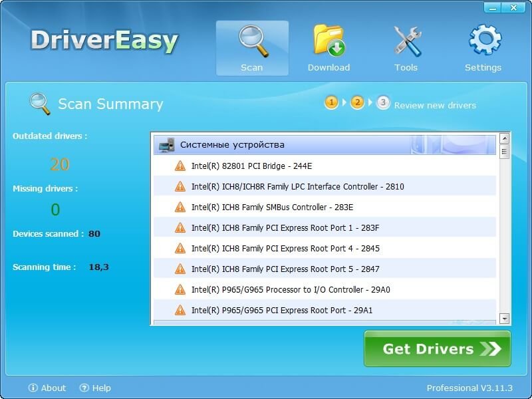
Task: Collapse the Системные устройства category header
Action: (325, 145)
